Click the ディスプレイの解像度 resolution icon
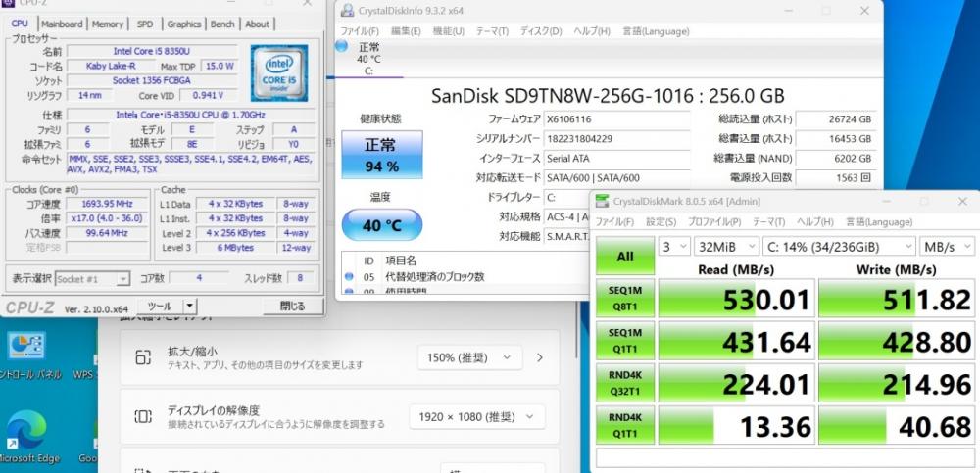Image resolution: width=980 pixels, height=473 pixels. 143,417
